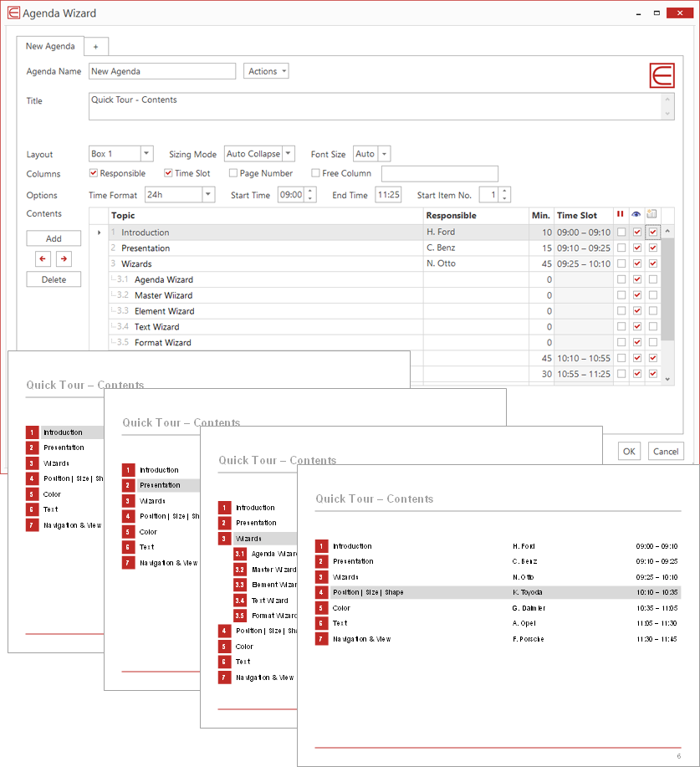Uncheck the Responsible column checkbox
Image resolution: width=700 pixels, height=767 pixels.
pos(94,173)
